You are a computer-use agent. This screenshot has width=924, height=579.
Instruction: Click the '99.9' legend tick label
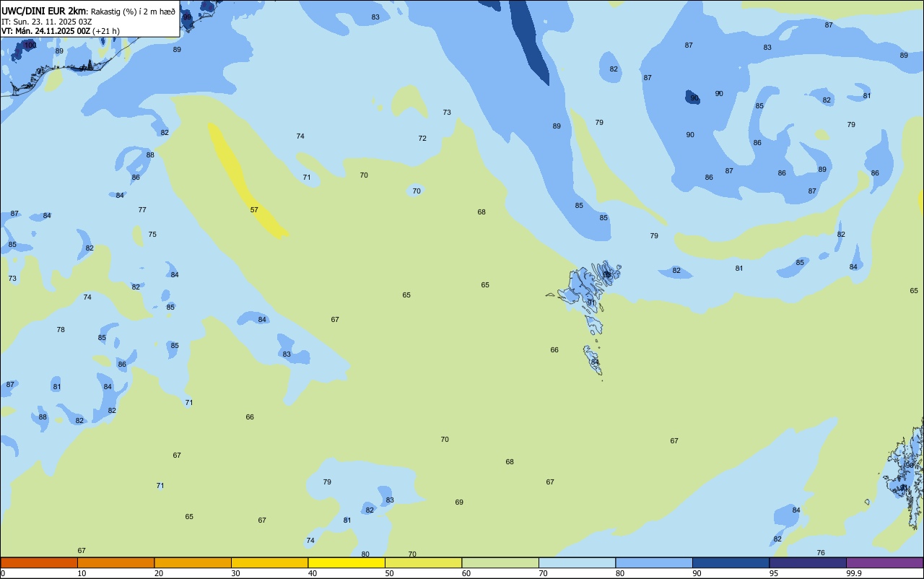click(x=854, y=573)
